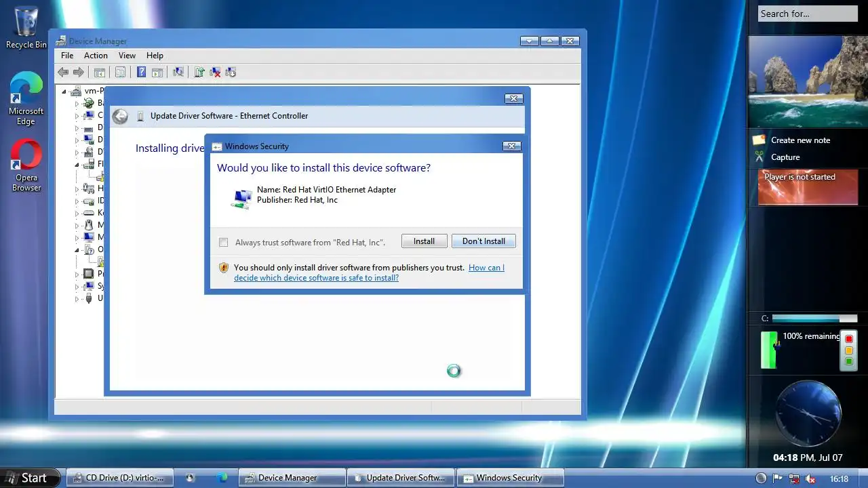
Task: Click the Update Driver Software toolbar icon
Action: [x=199, y=73]
